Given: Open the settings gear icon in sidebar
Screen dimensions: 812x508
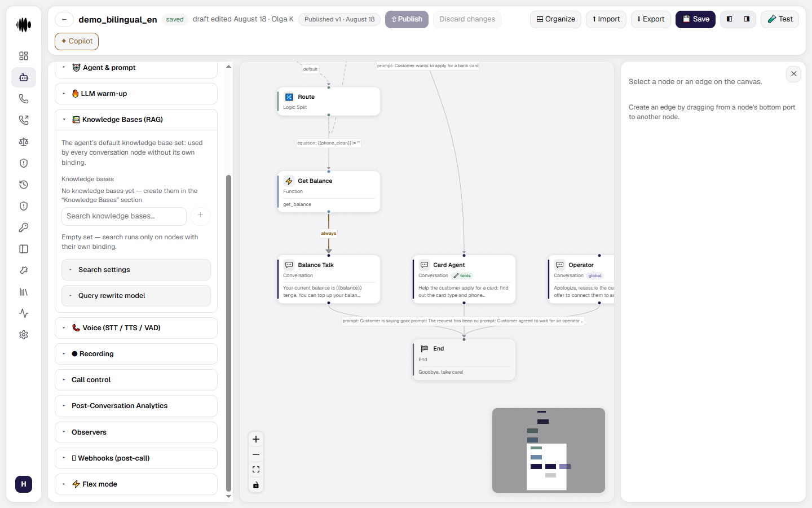Looking at the screenshot, I should [x=24, y=335].
